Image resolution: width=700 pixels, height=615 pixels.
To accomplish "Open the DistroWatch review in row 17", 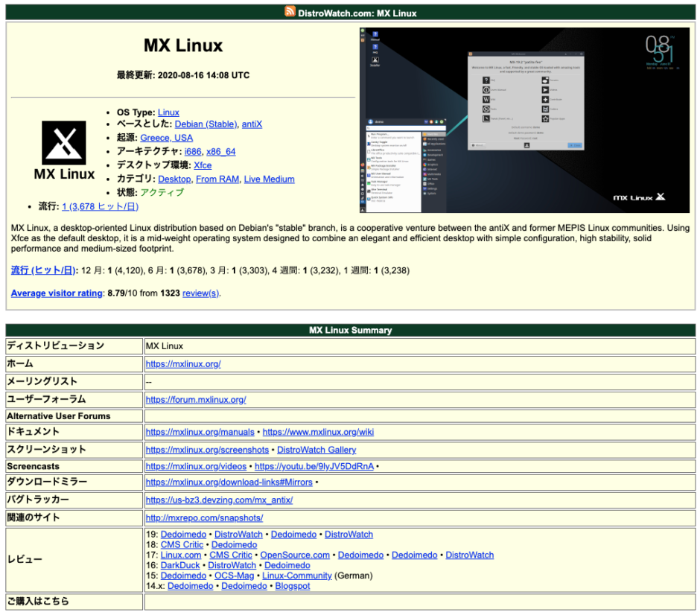I will (470, 555).
